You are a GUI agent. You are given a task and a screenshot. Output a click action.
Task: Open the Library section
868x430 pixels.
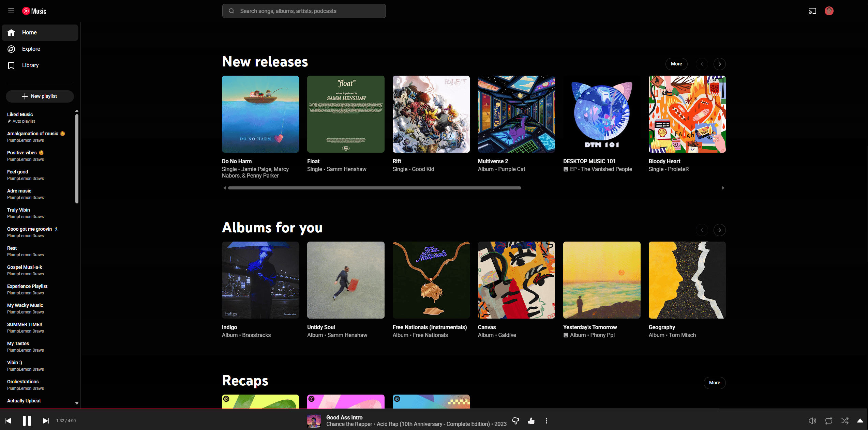[x=30, y=65]
